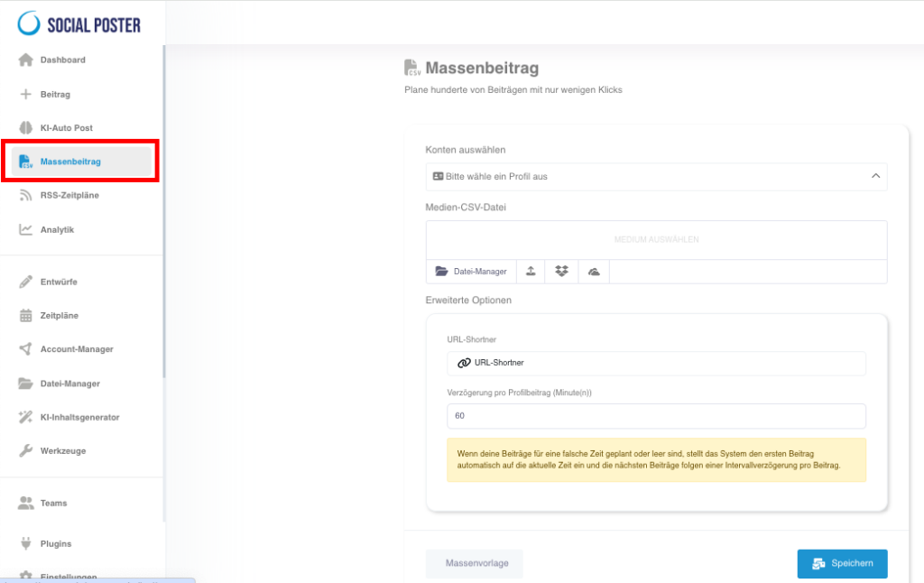The width and height of the screenshot is (924, 583).
Task: Click the yellow warning notice text
Action: click(x=649, y=459)
